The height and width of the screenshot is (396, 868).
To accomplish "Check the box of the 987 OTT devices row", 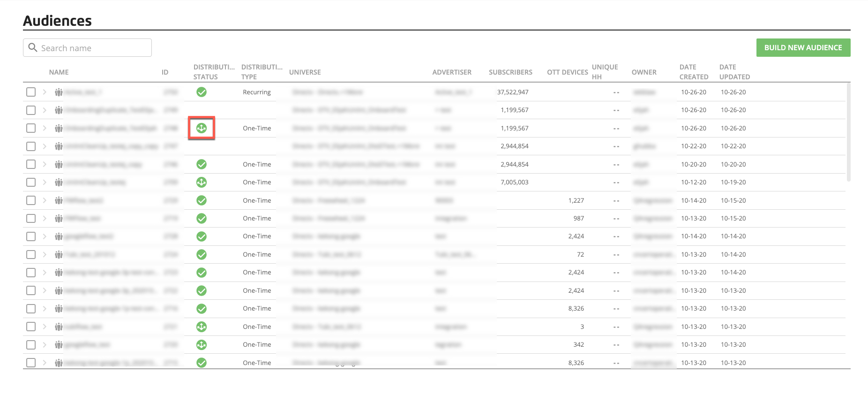I will pyautogui.click(x=31, y=218).
